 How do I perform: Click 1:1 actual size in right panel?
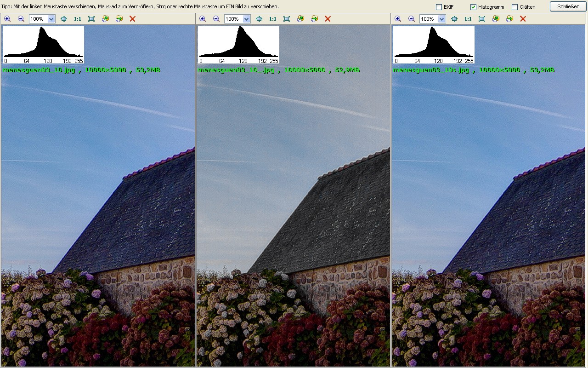pyautogui.click(x=468, y=19)
